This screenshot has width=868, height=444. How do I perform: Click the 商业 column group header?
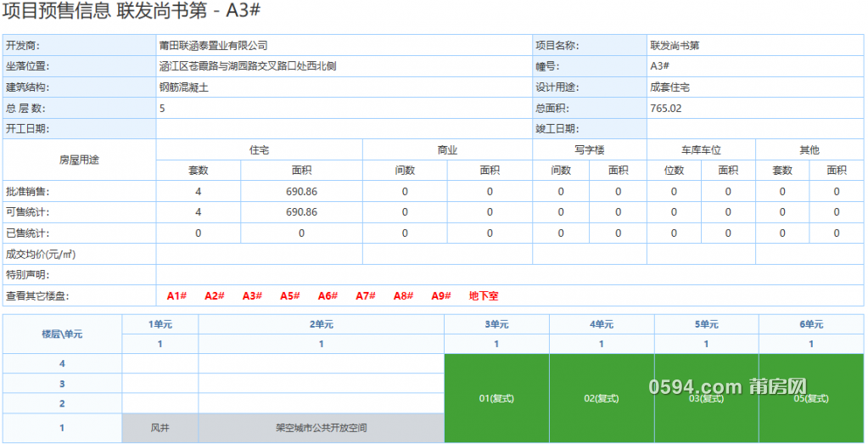click(x=447, y=150)
